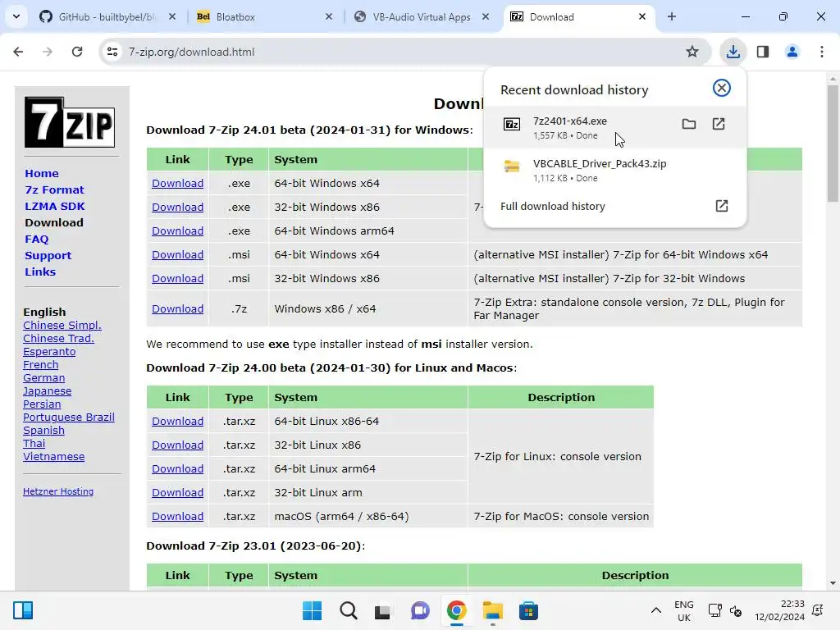Open taskbar clock showing 22:33
Viewport: 840px width, 630px height.
click(x=779, y=610)
